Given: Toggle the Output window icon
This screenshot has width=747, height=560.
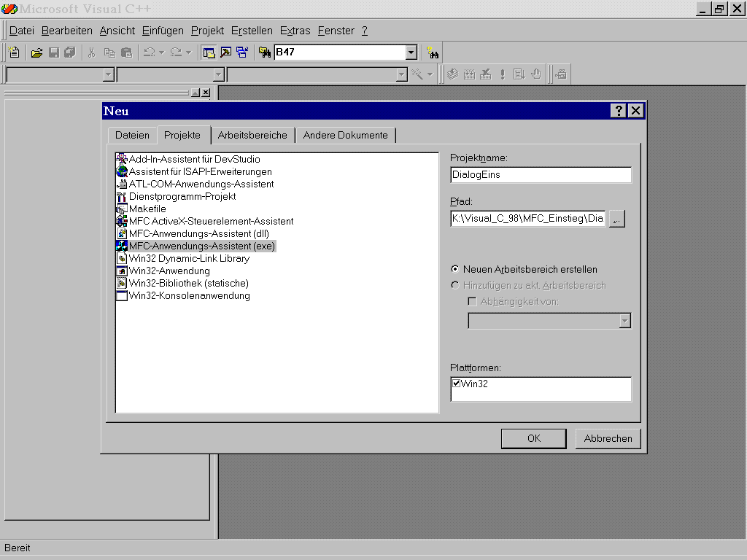Looking at the screenshot, I should 225,52.
